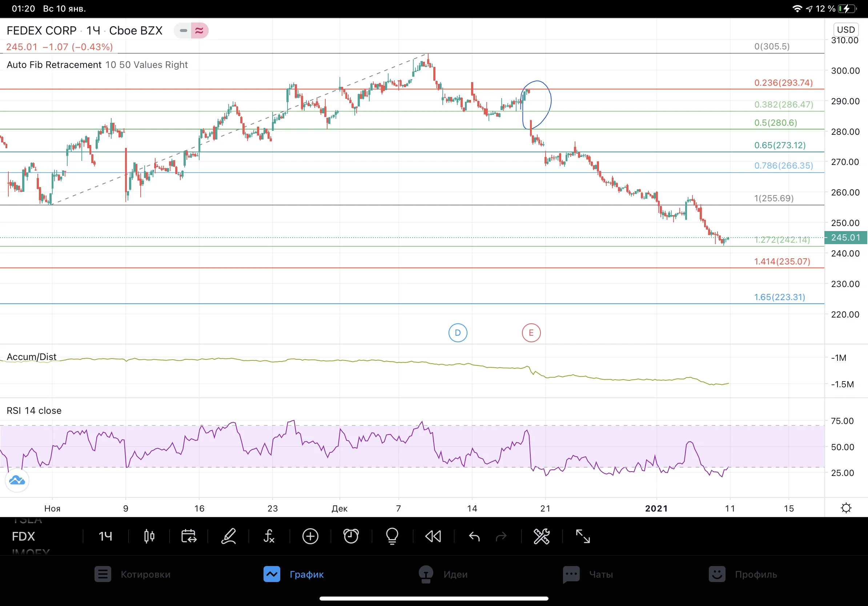Tap the Cboe BZX exchange label
This screenshot has height=606, width=868.
pyautogui.click(x=136, y=31)
